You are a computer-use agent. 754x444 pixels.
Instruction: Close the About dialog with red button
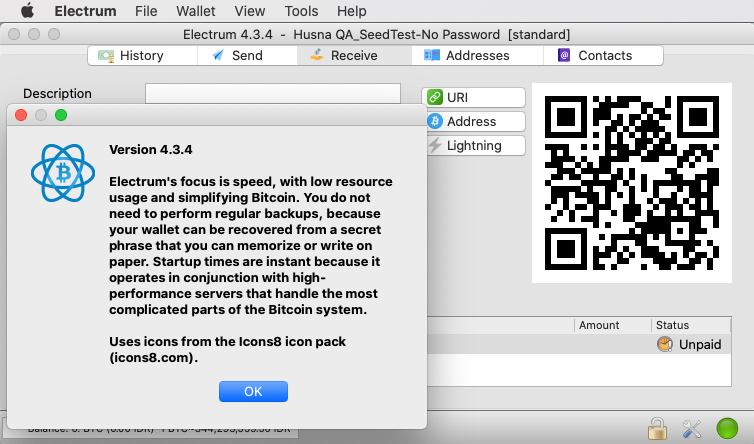[21, 115]
